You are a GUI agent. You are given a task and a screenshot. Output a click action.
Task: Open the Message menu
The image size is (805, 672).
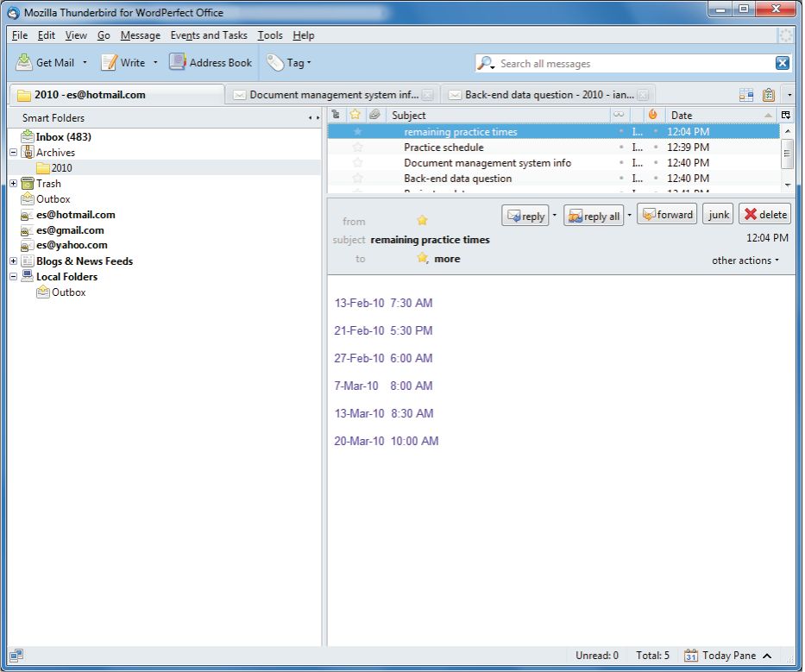pos(140,35)
